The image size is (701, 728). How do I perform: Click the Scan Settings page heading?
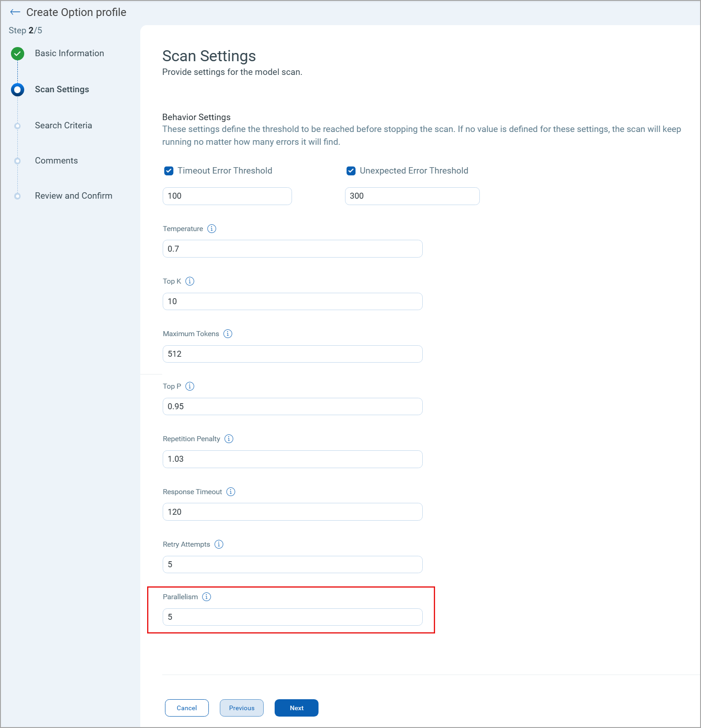209,56
